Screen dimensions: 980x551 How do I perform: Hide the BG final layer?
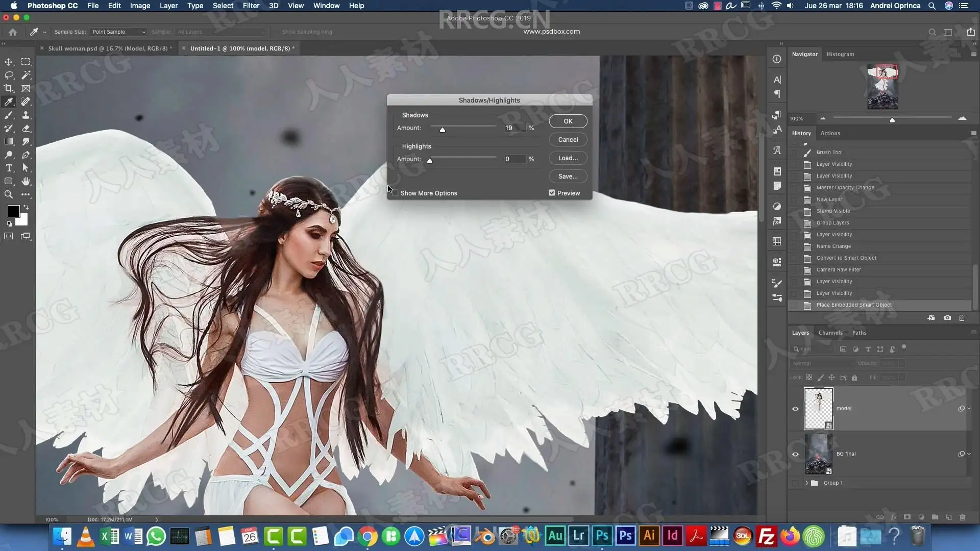coord(795,454)
